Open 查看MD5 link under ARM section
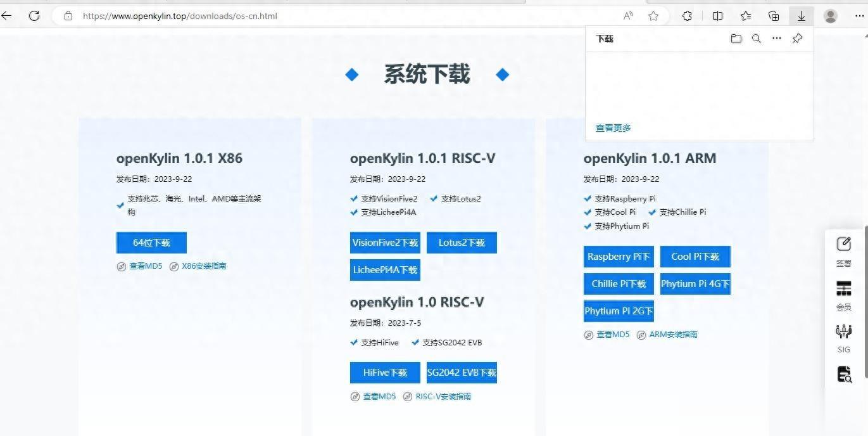Image resolution: width=868 pixels, height=436 pixels. [x=613, y=335]
